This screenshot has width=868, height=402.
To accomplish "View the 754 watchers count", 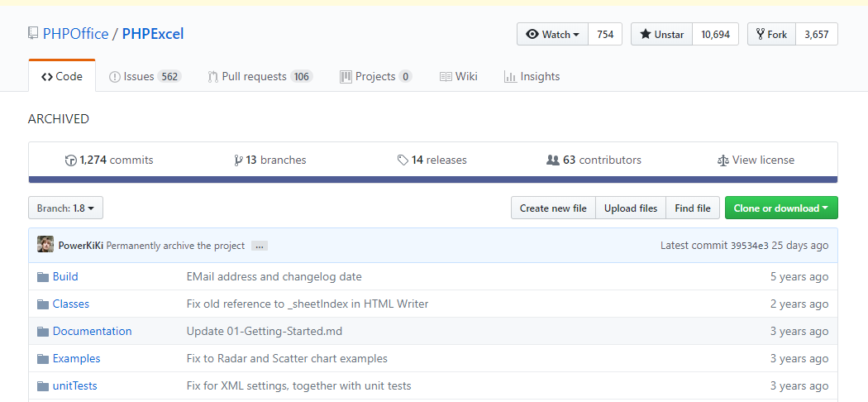I will (605, 34).
